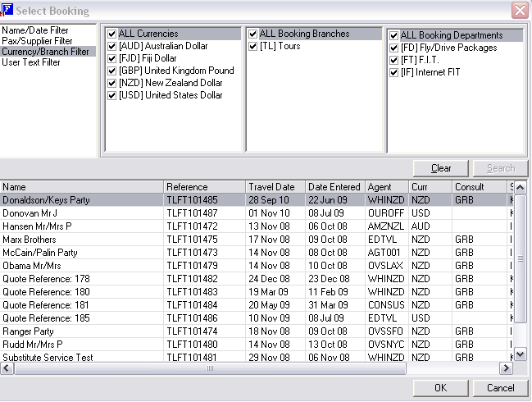Cancel the booking selection dialog
The width and height of the screenshot is (532, 402).
tap(500, 388)
